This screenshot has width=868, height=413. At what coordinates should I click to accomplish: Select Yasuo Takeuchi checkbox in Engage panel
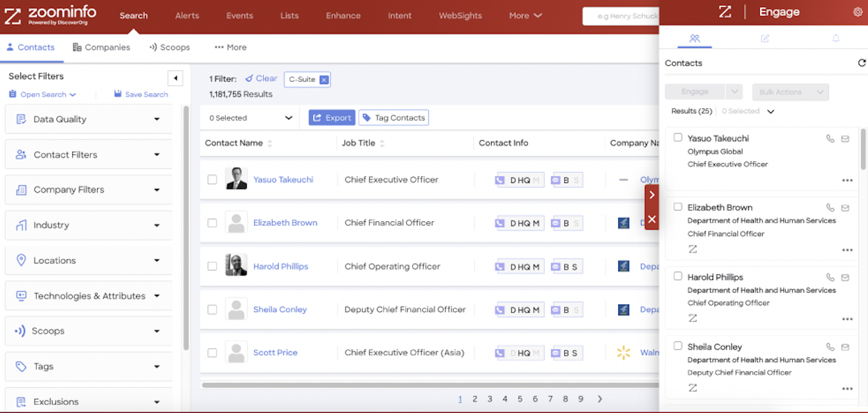click(678, 137)
